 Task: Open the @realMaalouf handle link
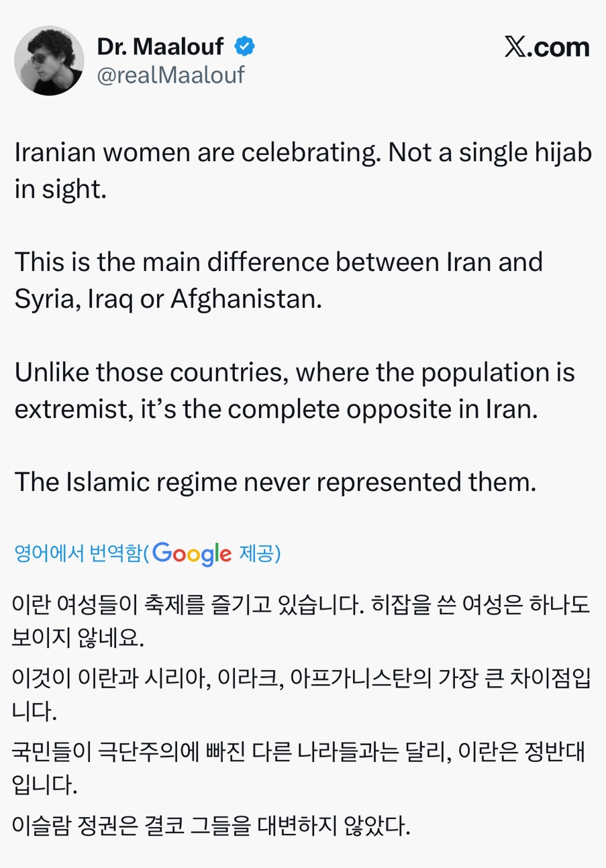[170, 75]
